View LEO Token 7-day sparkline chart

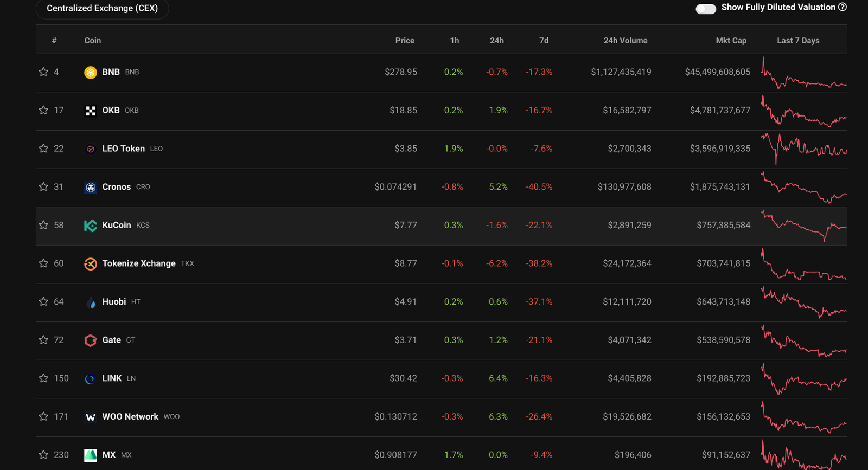pyautogui.click(x=804, y=149)
